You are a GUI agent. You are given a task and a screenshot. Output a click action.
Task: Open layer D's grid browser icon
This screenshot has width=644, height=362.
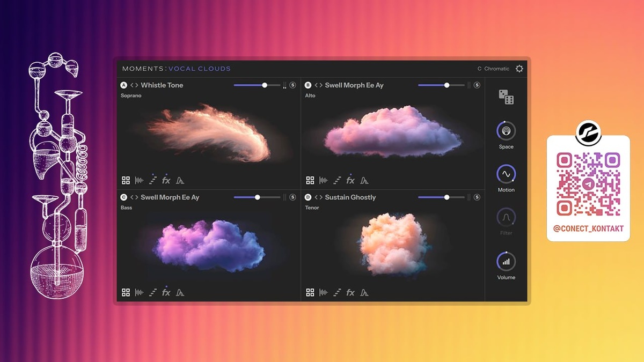click(x=310, y=292)
